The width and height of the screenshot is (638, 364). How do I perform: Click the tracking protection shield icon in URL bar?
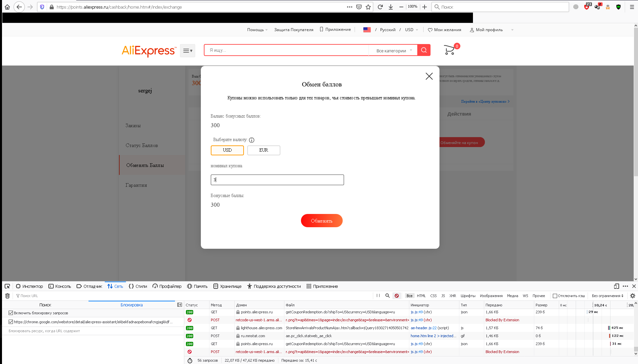pos(42,7)
